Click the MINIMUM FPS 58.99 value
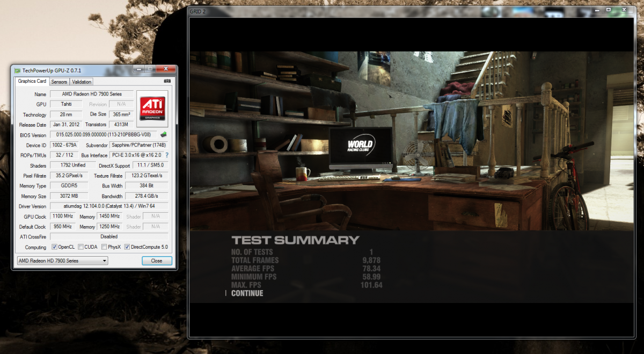The width and height of the screenshot is (644, 354). pos(371,277)
